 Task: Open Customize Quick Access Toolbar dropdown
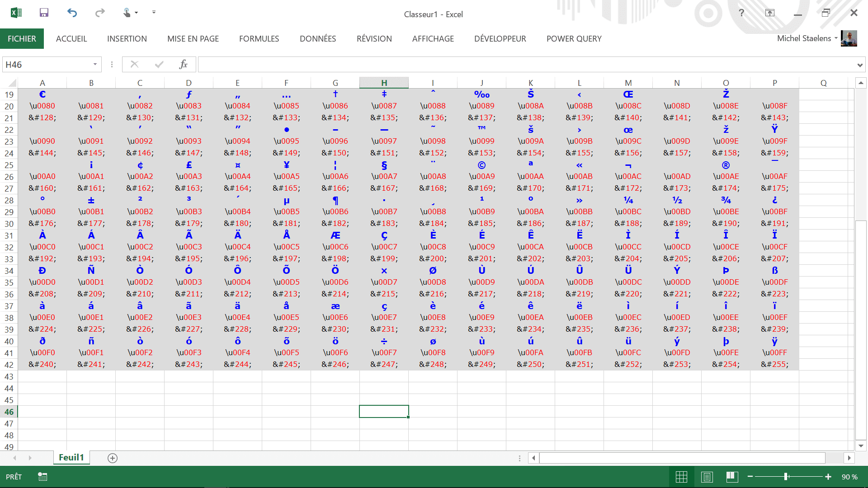pos(154,13)
